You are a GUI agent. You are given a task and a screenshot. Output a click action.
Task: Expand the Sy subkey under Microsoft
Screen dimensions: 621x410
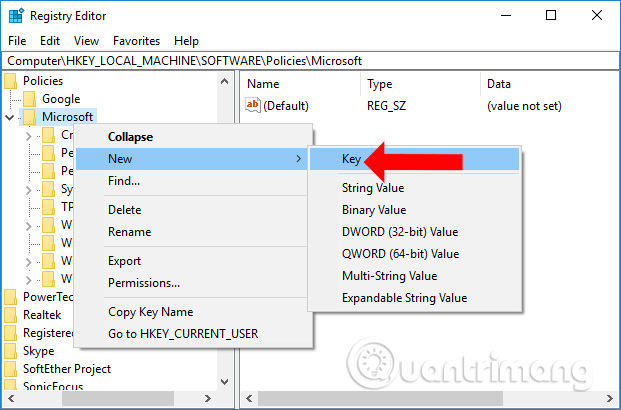pyautogui.click(x=28, y=190)
